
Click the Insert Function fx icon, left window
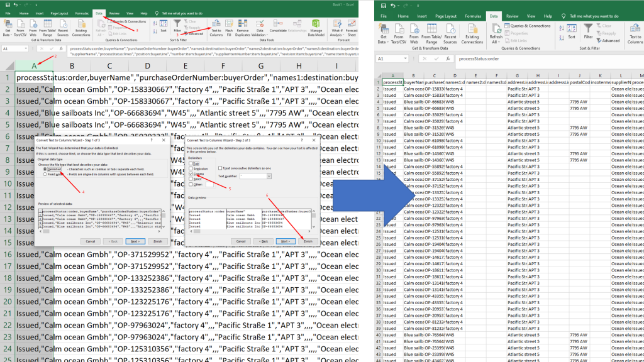[61, 48]
